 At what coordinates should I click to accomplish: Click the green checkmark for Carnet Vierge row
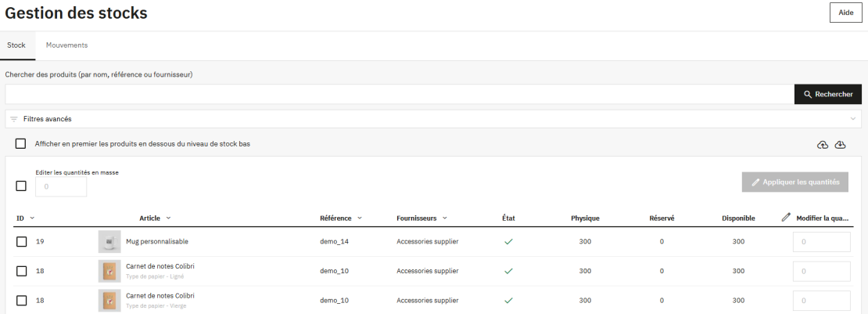point(508,300)
